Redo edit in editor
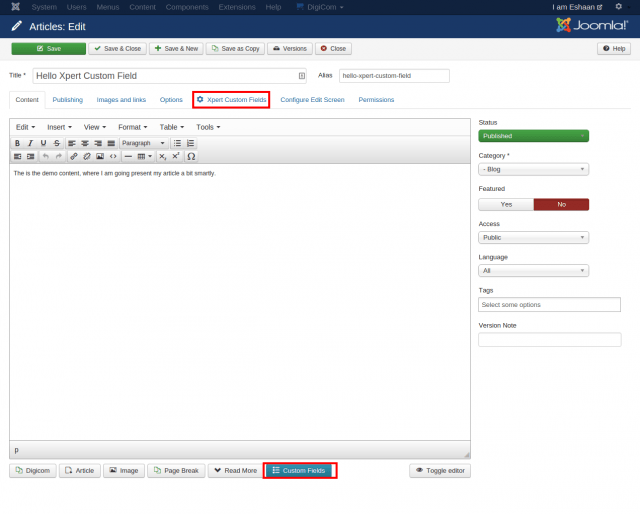This screenshot has width=640, height=514. coord(59,156)
